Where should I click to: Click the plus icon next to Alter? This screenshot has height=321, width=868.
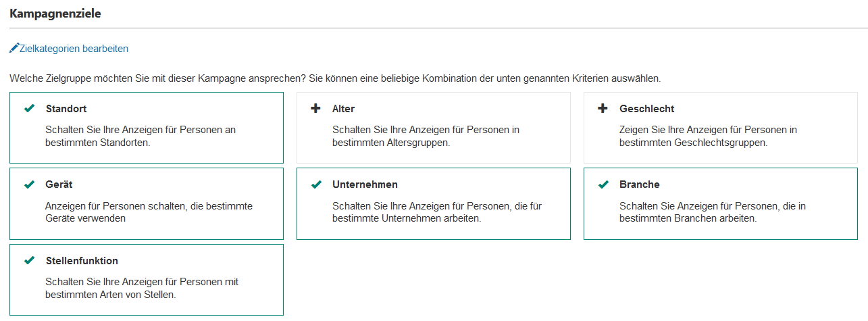coord(315,108)
